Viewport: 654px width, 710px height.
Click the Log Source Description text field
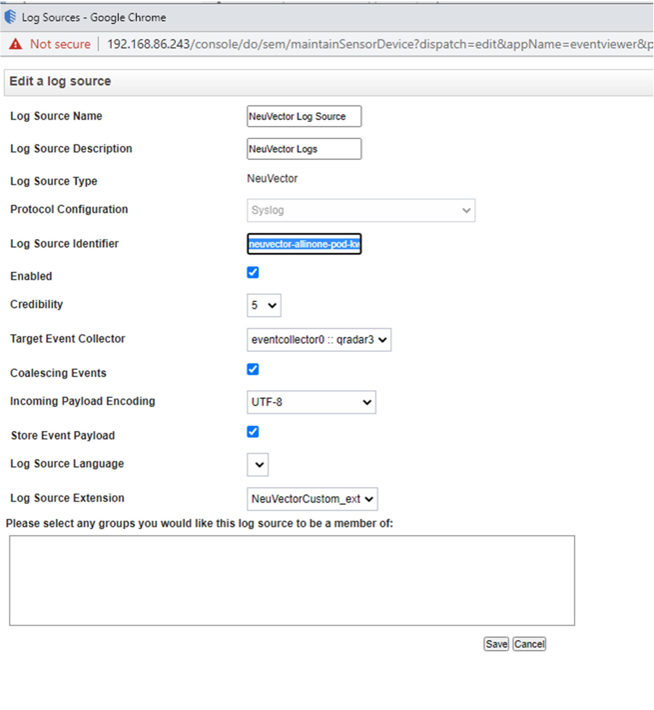303,149
